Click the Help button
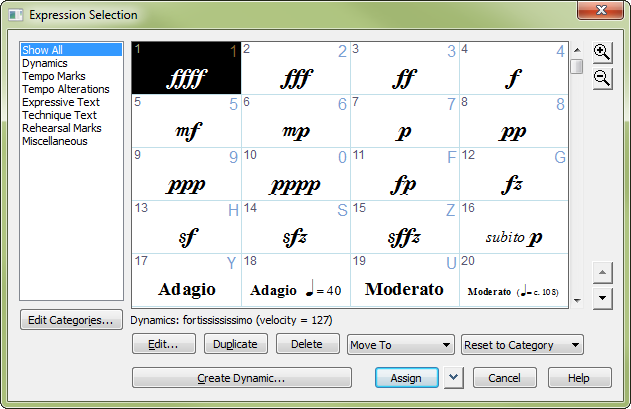631x409 pixels. [x=580, y=378]
